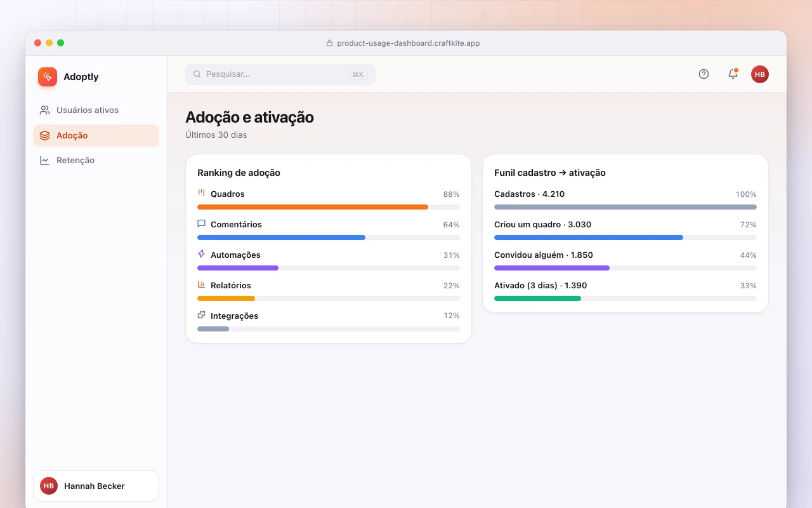Image resolution: width=812 pixels, height=508 pixels.
Task: Click the search magnifier icon
Action: coord(197,74)
